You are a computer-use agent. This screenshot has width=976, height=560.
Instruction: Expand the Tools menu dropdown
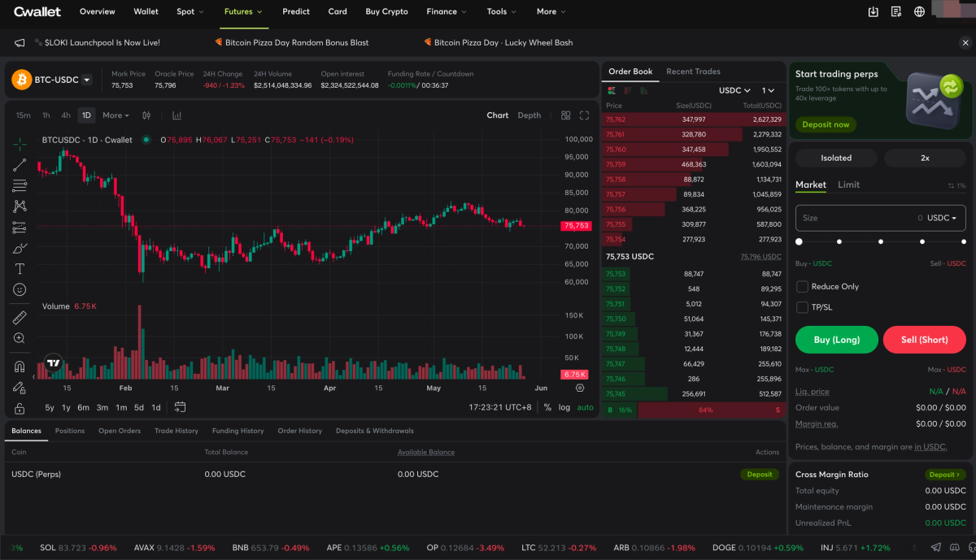[501, 11]
